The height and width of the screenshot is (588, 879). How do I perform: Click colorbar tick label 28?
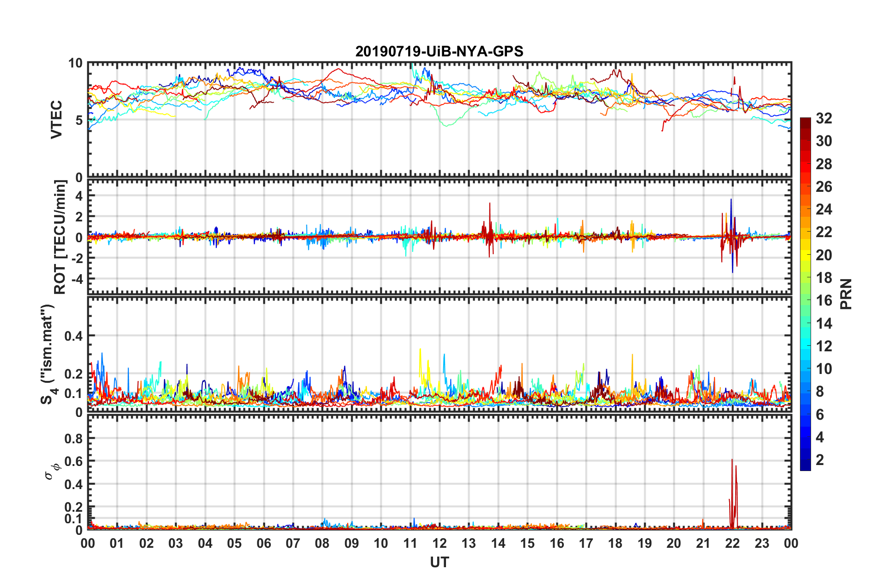tap(824, 164)
